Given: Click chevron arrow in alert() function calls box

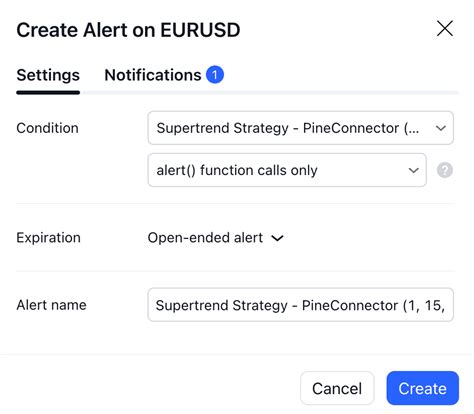Looking at the screenshot, I should click(x=413, y=170).
